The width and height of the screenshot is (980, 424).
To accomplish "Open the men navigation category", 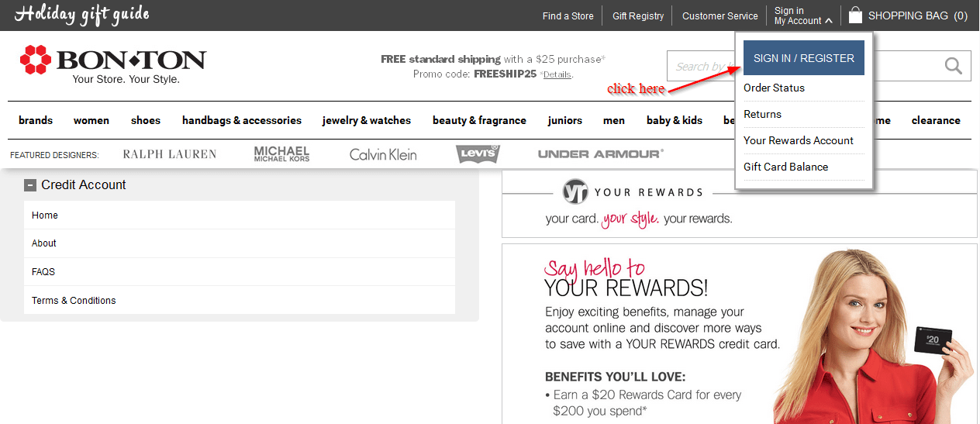I will (614, 120).
